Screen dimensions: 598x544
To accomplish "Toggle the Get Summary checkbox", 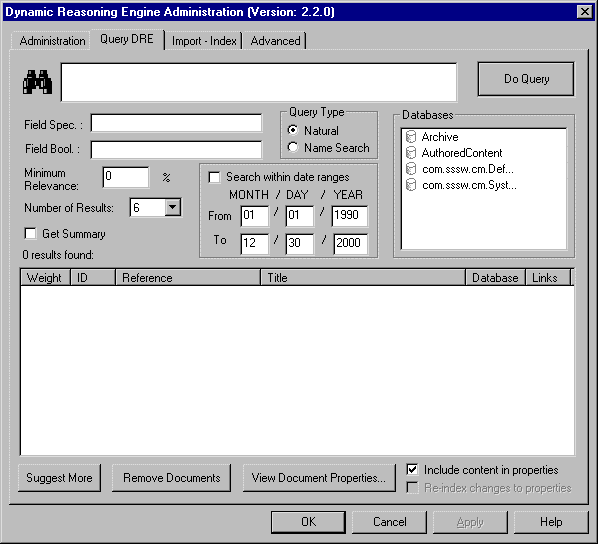I will click(30, 233).
